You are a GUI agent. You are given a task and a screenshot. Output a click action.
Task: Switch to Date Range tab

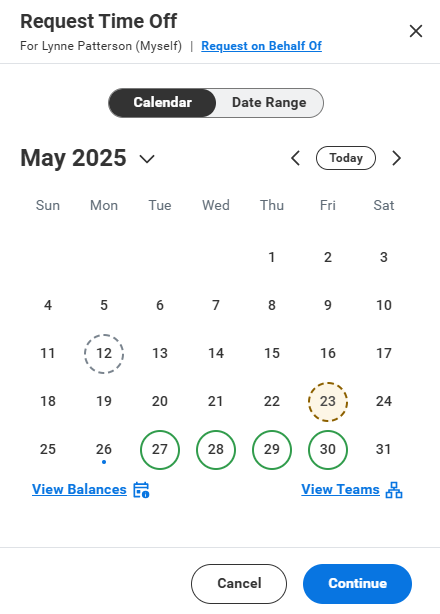tap(269, 103)
